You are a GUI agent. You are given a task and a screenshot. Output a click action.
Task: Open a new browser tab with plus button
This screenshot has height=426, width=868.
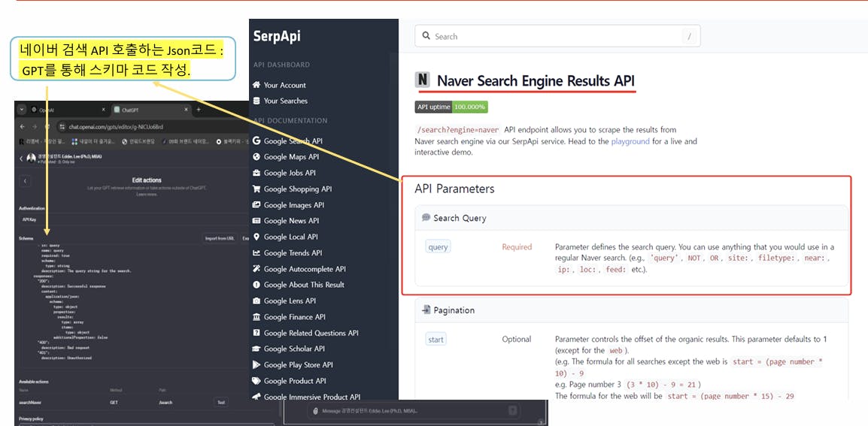pyautogui.click(x=199, y=110)
